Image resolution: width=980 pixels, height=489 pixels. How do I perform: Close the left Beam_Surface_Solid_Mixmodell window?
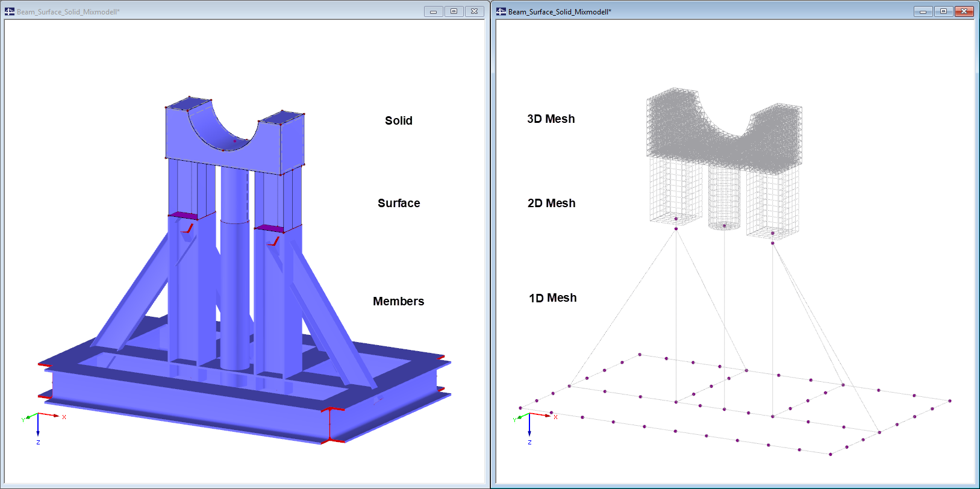pos(475,11)
